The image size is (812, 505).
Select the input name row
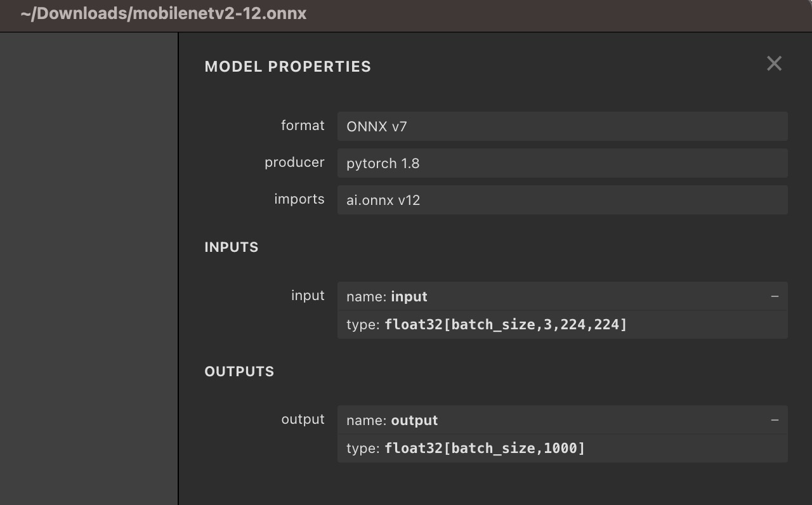[x=552, y=296]
